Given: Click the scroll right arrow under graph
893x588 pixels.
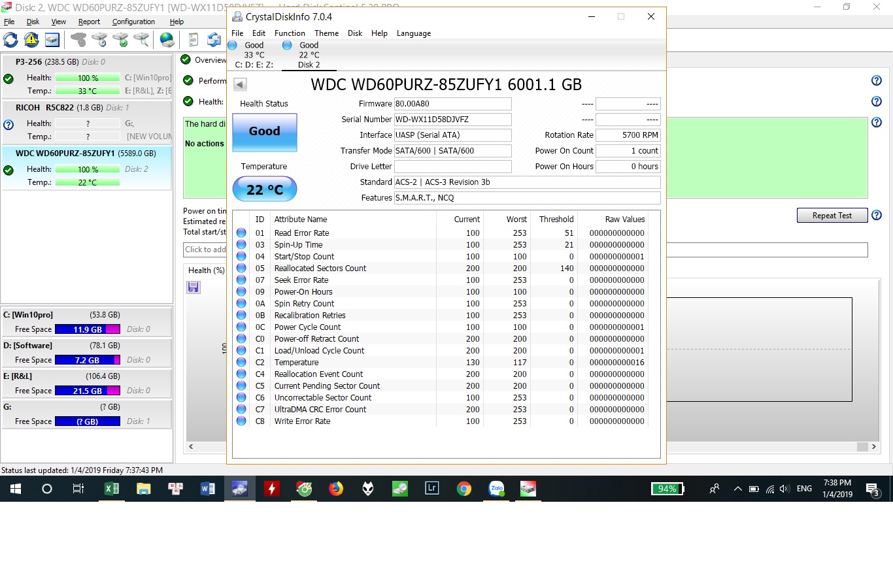Looking at the screenshot, I should [874, 447].
